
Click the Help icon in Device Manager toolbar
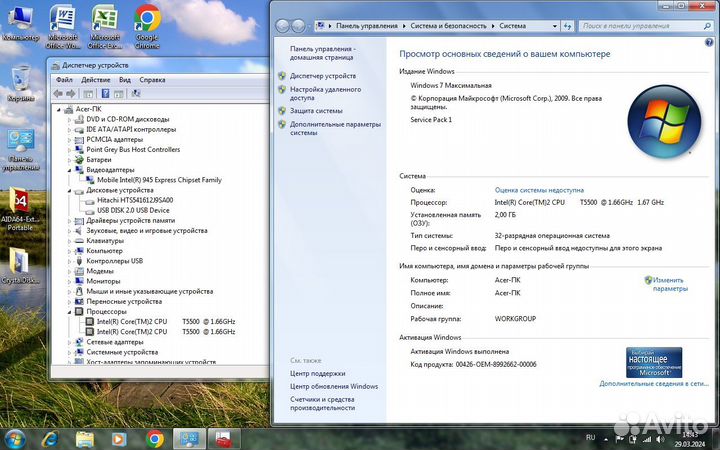(x=105, y=94)
